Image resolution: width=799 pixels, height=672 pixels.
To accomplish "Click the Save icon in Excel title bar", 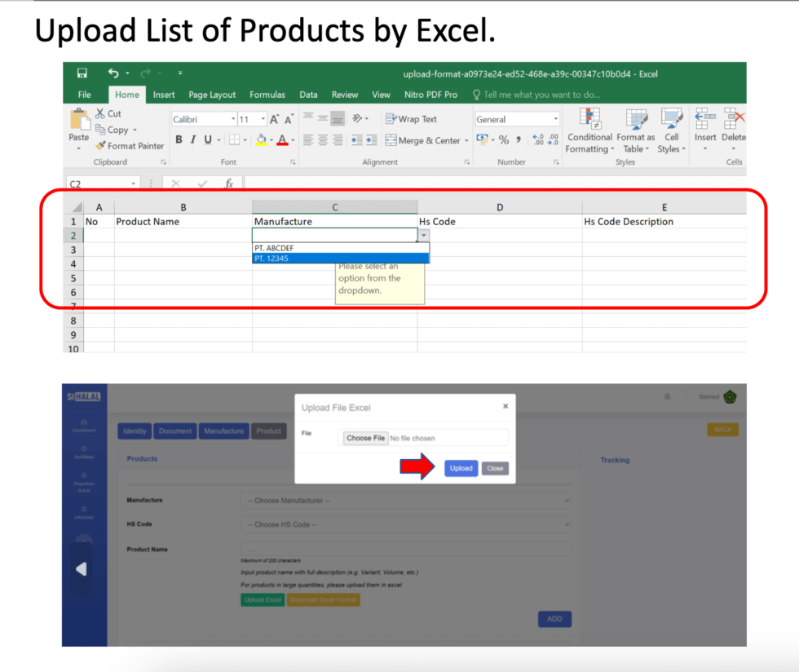I will pos(82,73).
